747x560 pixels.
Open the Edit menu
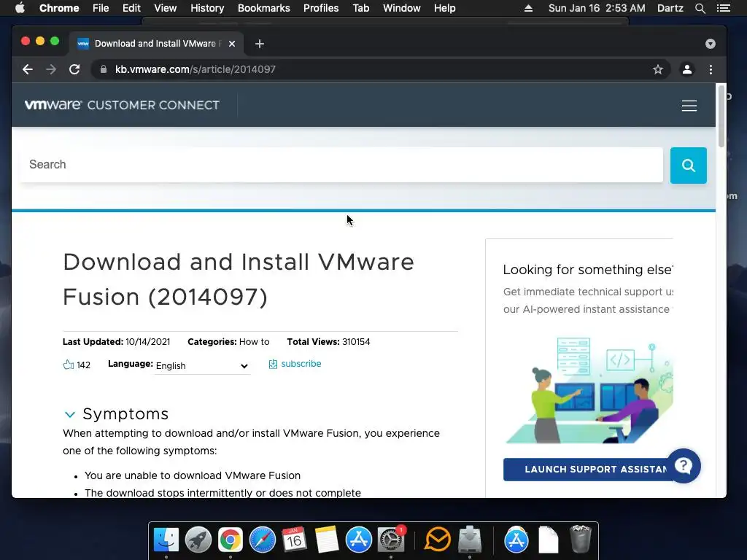tap(131, 8)
